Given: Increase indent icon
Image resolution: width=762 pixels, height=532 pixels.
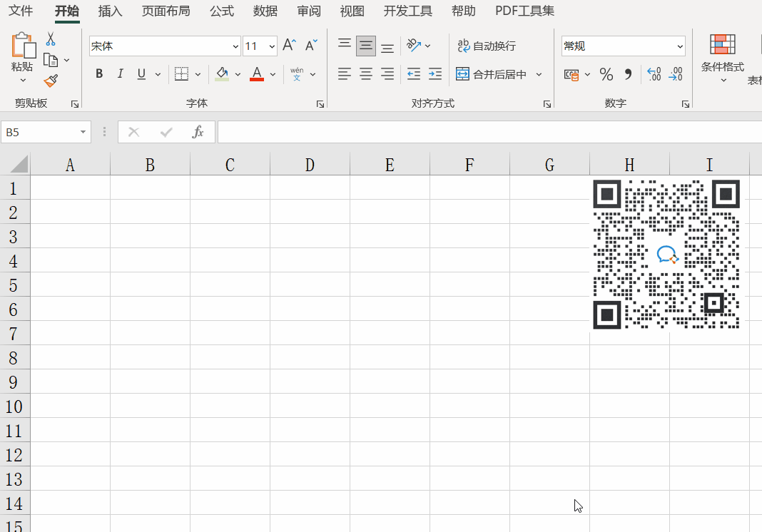Looking at the screenshot, I should [435, 74].
